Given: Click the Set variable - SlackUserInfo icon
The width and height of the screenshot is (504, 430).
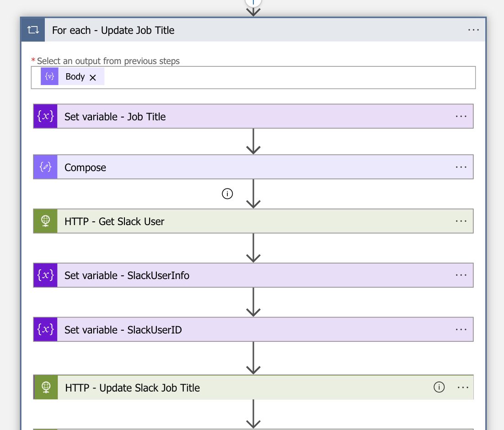Looking at the screenshot, I should [45, 275].
